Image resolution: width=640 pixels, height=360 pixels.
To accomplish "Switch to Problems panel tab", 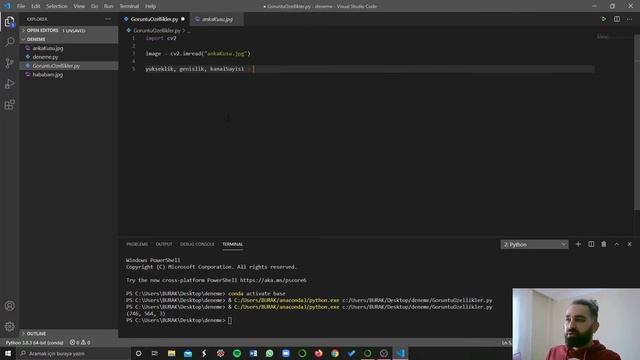I will pos(137,244).
